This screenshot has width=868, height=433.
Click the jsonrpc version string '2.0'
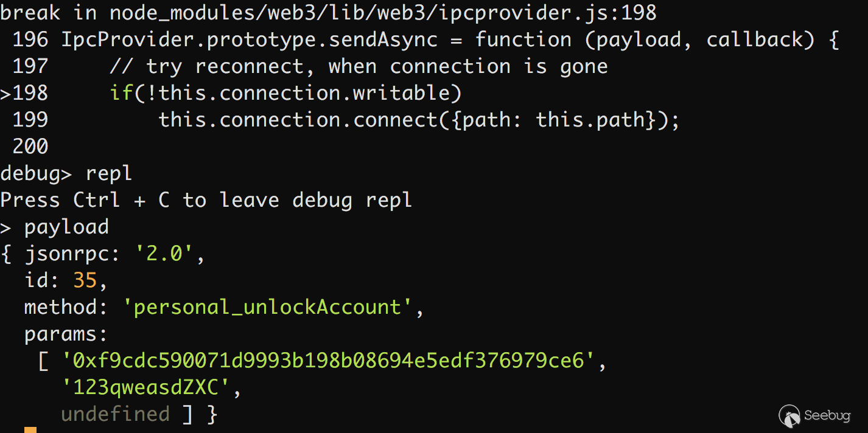(164, 254)
